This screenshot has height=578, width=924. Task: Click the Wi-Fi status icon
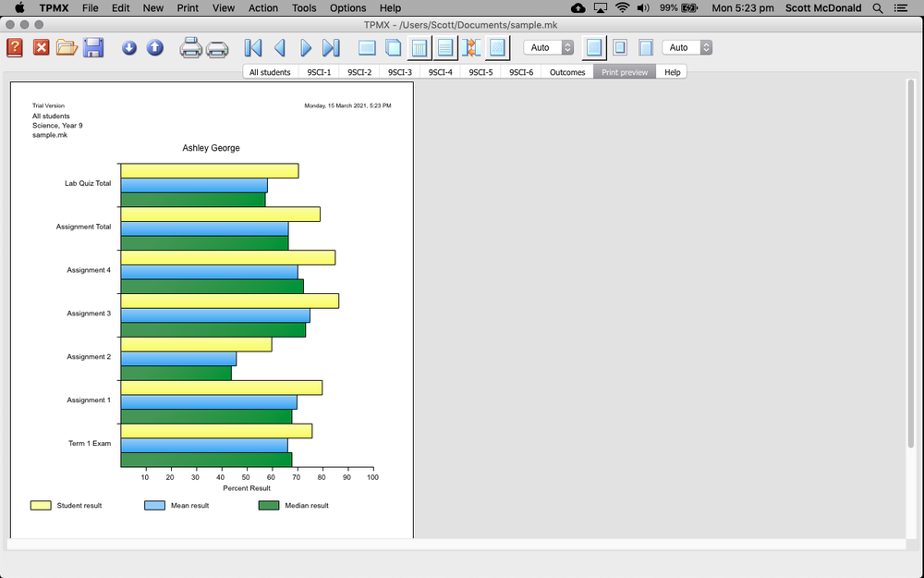(x=622, y=7)
